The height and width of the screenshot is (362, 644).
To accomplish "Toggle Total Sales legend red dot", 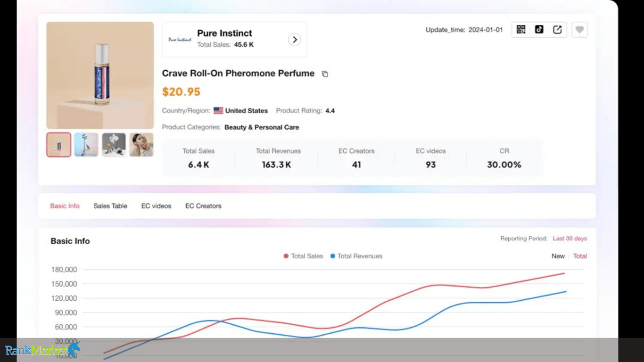I will point(286,256).
